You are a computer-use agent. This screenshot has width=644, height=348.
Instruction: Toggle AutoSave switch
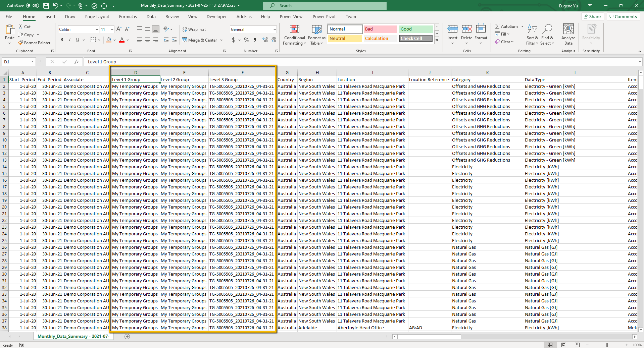tap(33, 6)
